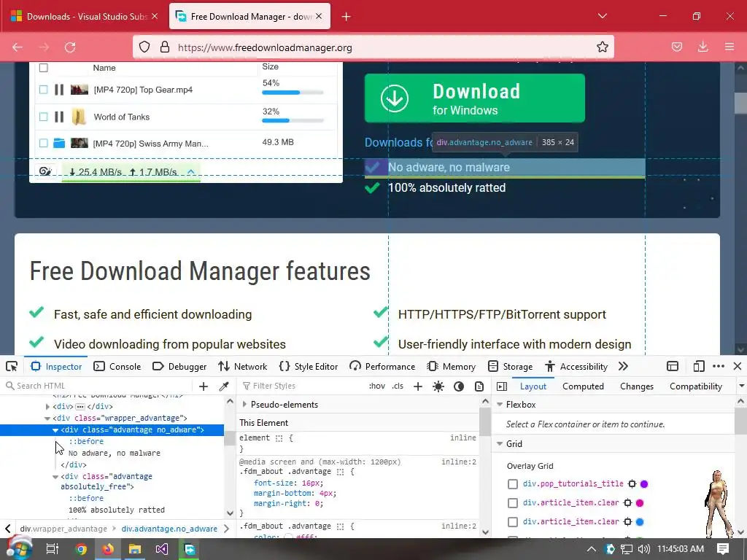The height and width of the screenshot is (560, 747).
Task: Switch to the Layout sidebar tab
Action: click(x=533, y=386)
